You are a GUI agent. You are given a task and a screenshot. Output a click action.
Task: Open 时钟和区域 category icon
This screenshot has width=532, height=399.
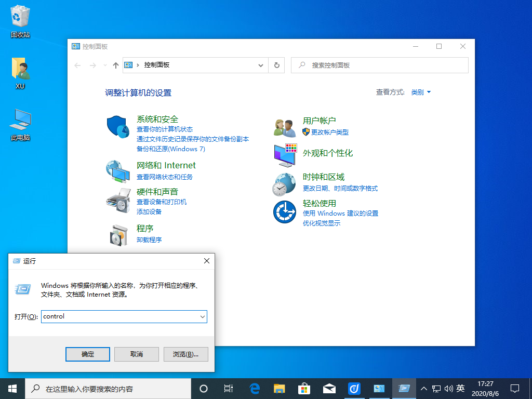click(284, 184)
